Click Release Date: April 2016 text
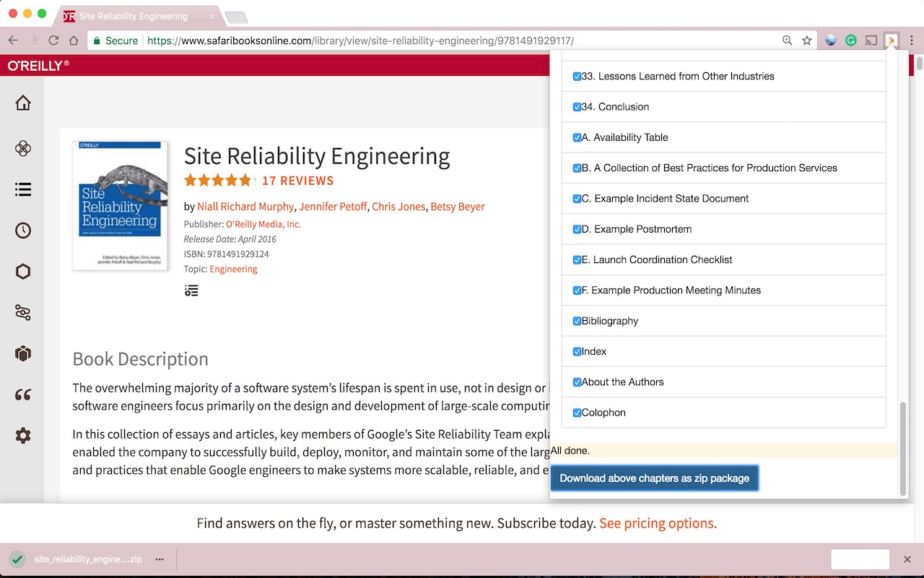924x578 pixels. click(230, 239)
